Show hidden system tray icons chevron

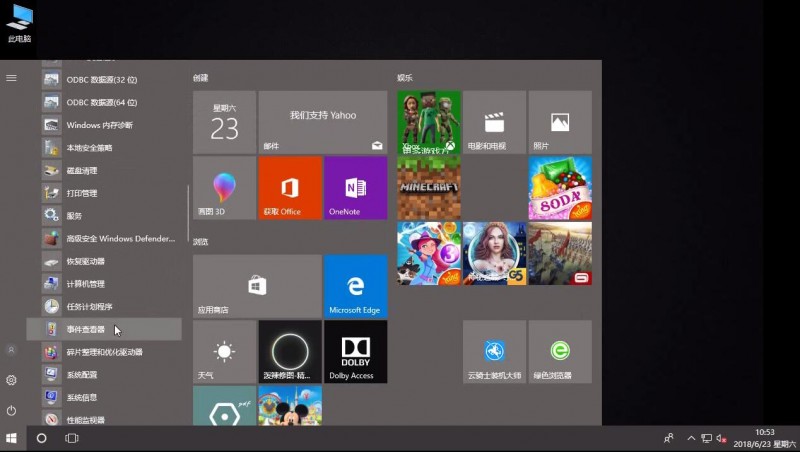[x=691, y=438]
